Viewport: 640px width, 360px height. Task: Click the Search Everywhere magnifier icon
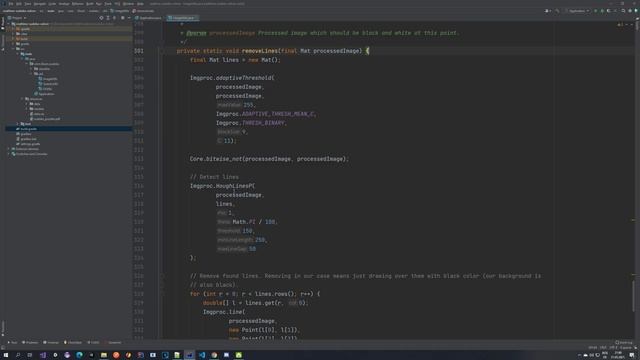point(623,11)
